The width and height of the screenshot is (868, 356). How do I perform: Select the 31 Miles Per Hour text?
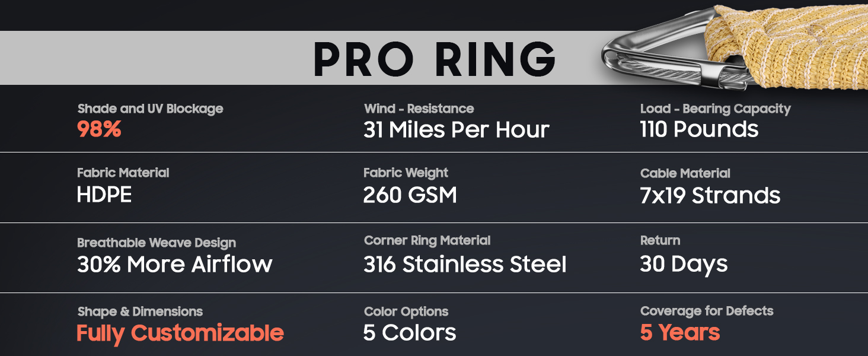pyautogui.click(x=456, y=129)
